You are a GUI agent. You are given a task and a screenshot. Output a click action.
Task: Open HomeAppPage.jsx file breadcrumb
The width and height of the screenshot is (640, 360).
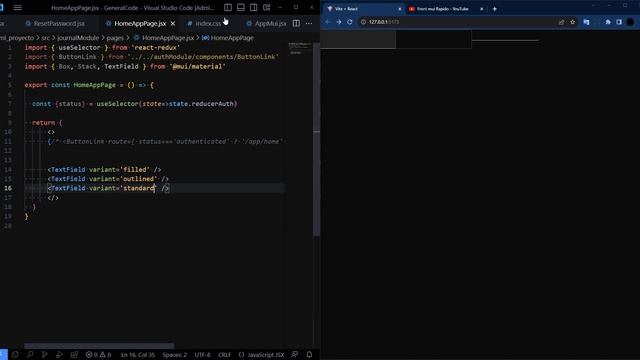[164, 38]
